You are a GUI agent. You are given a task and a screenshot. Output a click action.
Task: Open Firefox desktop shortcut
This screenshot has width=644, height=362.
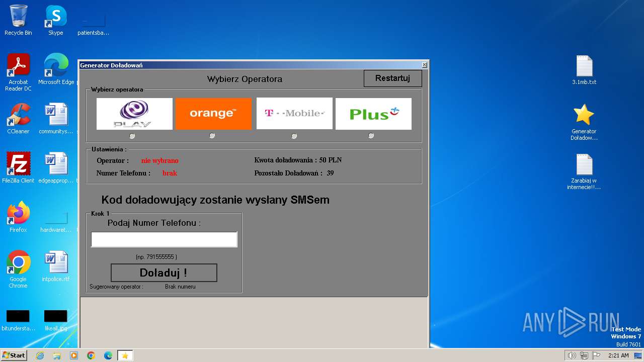click(x=18, y=217)
